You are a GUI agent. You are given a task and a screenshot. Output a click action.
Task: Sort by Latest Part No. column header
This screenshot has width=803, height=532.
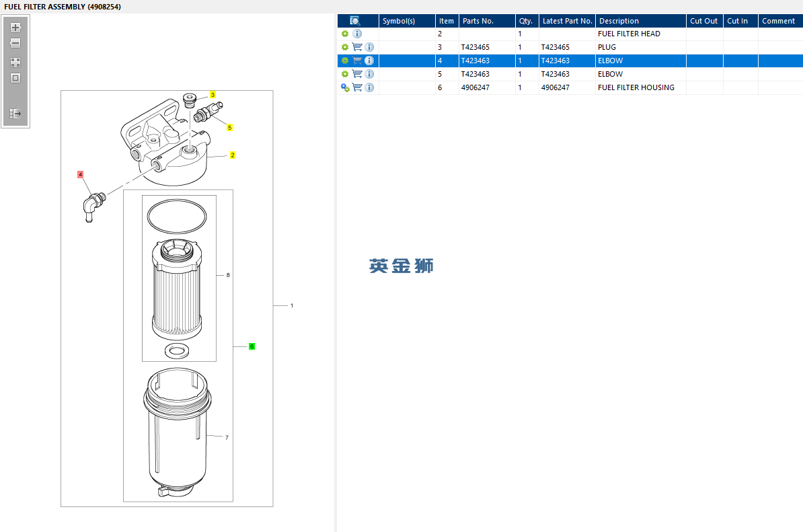[x=567, y=21]
